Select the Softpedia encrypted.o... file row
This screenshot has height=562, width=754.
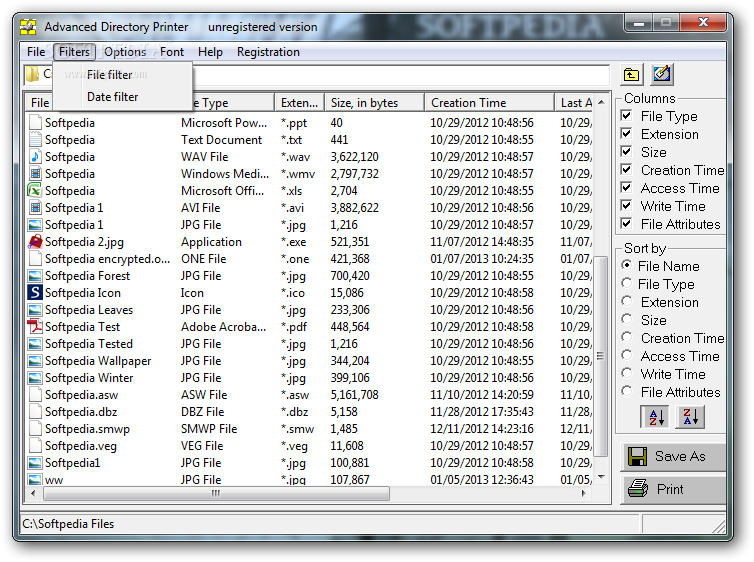(x=310, y=259)
